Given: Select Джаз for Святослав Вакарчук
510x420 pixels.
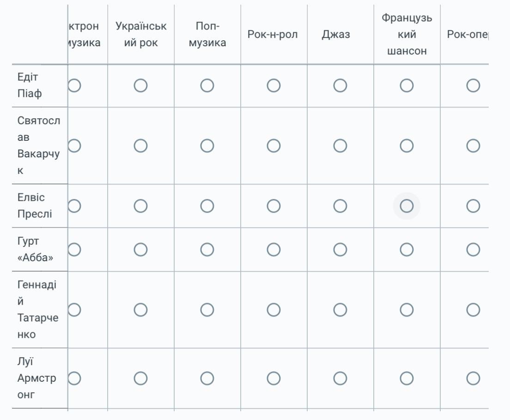Looking at the screenshot, I should (340, 146).
